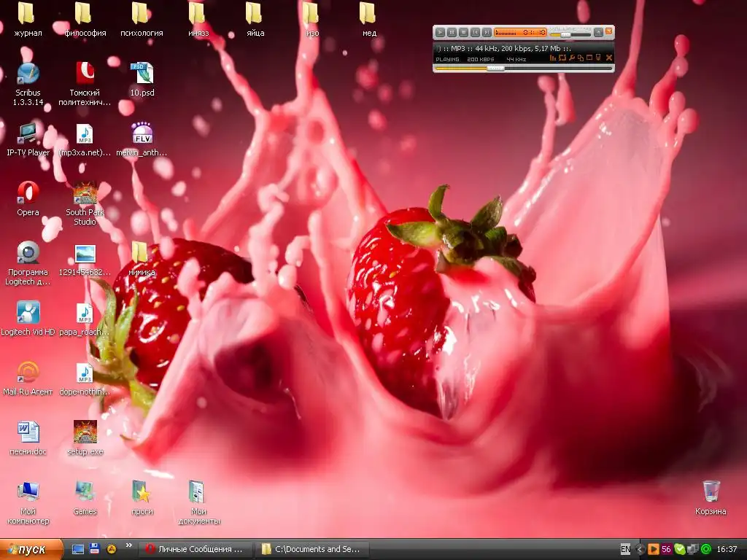
Task: Open the equalizer bars icon in player
Action: point(553,58)
